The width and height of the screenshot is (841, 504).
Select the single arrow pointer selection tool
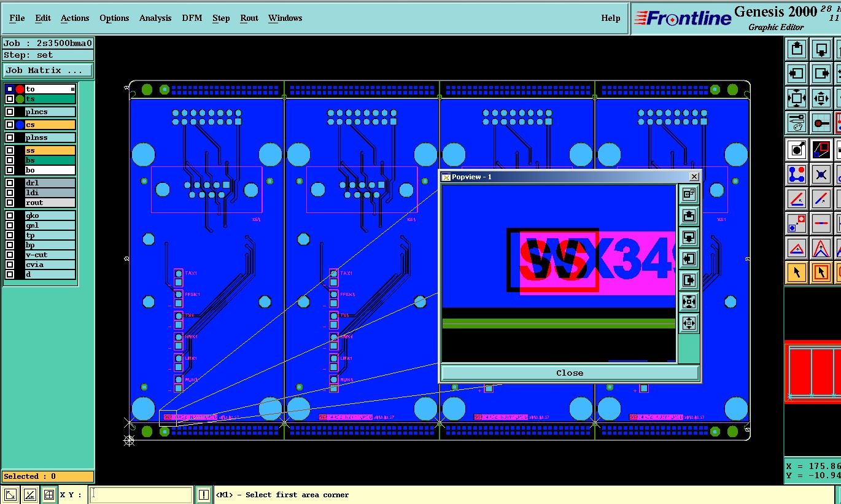[x=797, y=272]
